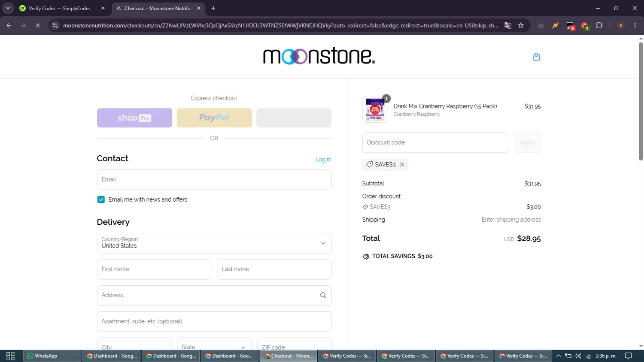Viewport: 644px width, 362px height.
Task: Focus the First name field
Action: coord(154,269)
